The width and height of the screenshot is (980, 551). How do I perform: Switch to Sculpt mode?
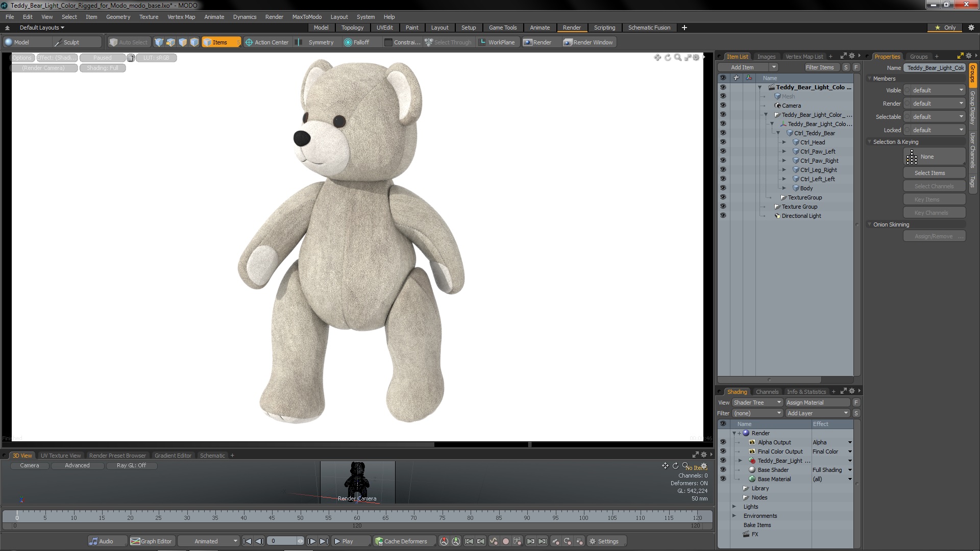click(x=77, y=42)
